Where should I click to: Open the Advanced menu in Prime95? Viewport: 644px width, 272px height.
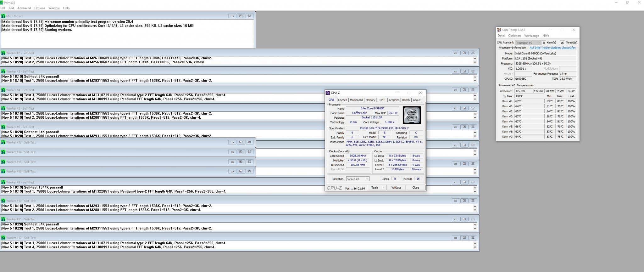[x=24, y=8]
